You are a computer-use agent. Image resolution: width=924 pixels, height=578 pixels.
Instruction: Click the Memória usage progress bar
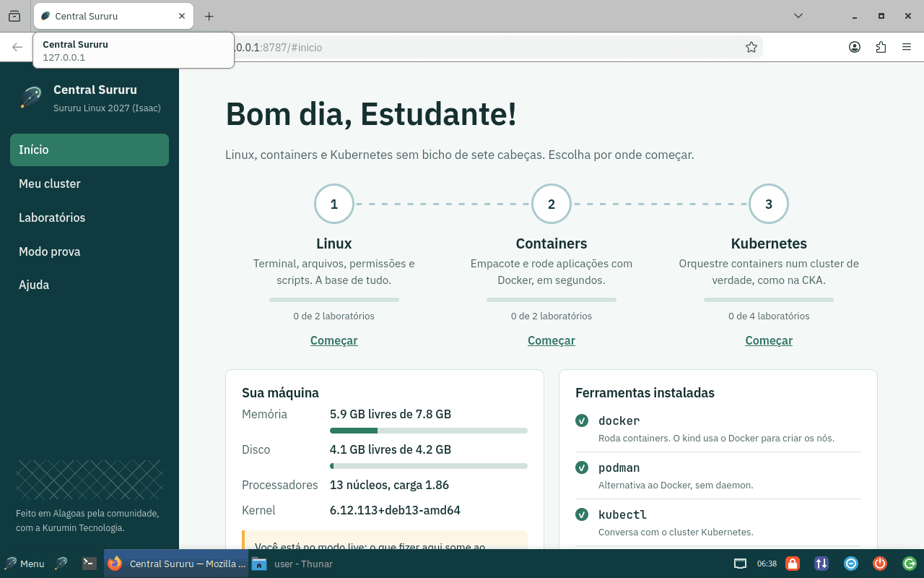click(429, 431)
